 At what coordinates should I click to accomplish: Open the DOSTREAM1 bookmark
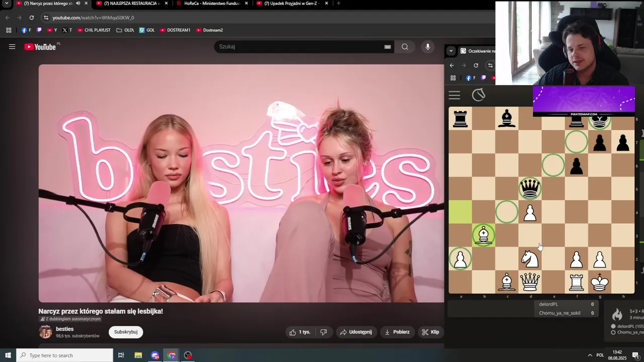175,30
